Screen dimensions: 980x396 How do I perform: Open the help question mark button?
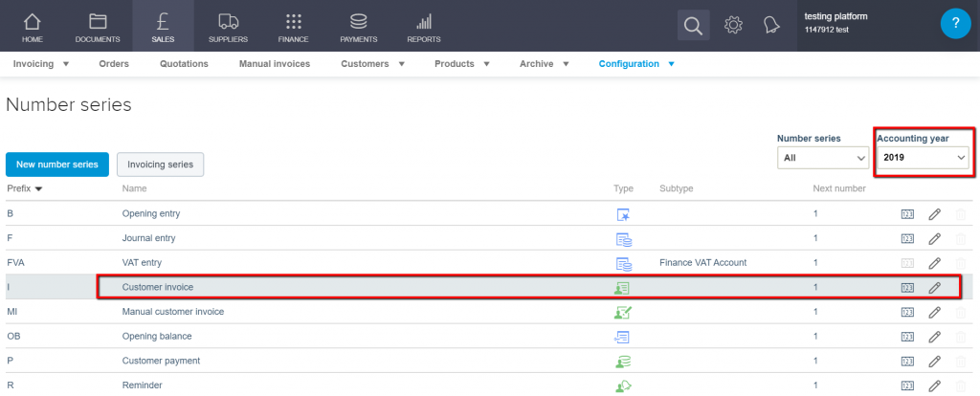(956, 24)
